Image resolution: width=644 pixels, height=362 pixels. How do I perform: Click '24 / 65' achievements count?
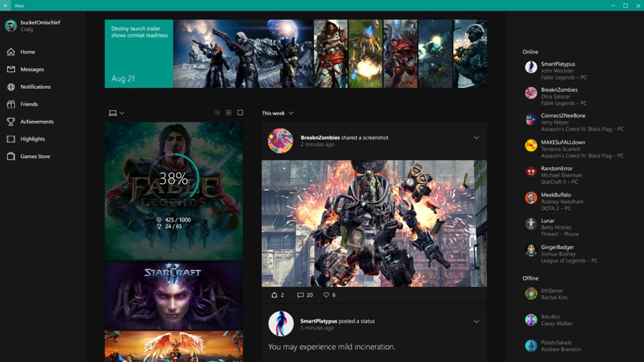173,226
